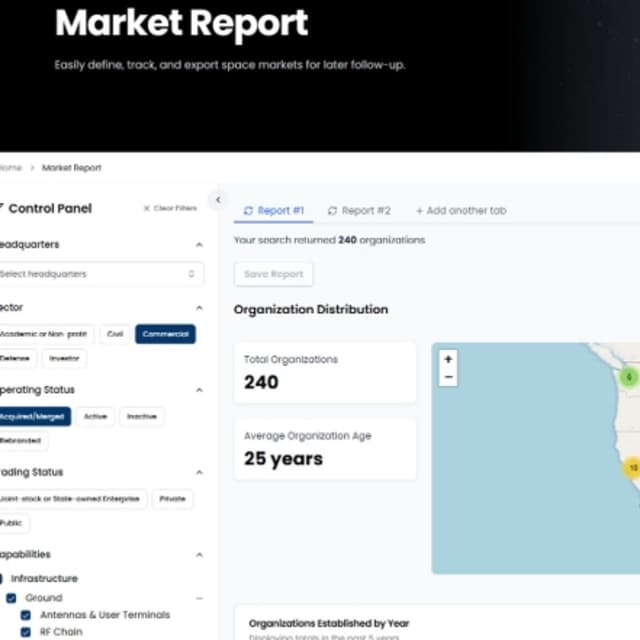Image resolution: width=640 pixels, height=640 pixels.
Task: Select Joint-stock or State-owned Enterprise
Action: click(x=71, y=499)
